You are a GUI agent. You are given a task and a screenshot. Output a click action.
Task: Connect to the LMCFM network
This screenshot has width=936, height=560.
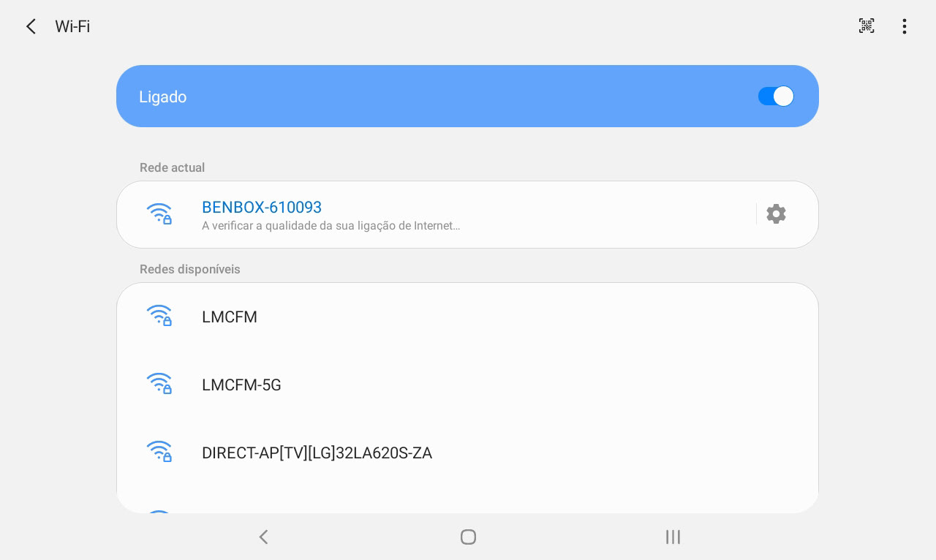(x=467, y=317)
